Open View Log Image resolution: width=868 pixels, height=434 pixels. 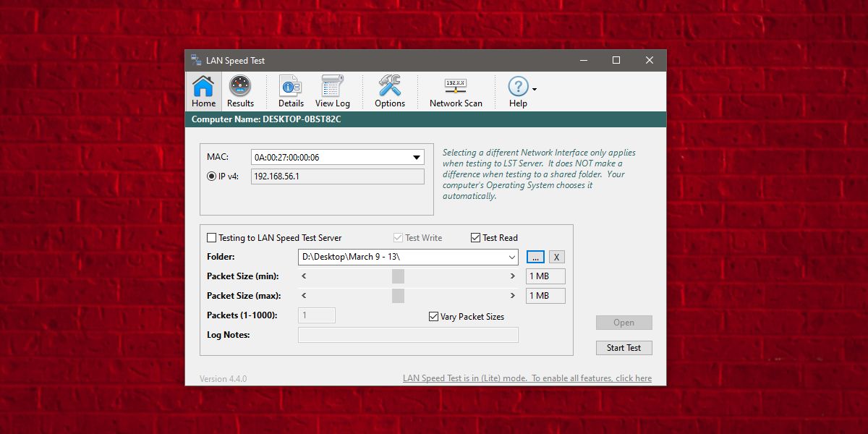[x=333, y=91]
